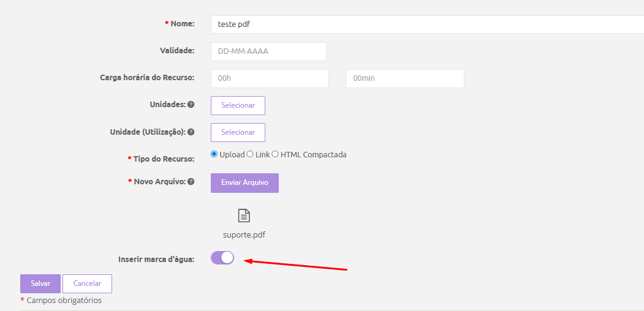The height and width of the screenshot is (311, 644).
Task: Click the hours field for Carga horária
Action: [270, 78]
